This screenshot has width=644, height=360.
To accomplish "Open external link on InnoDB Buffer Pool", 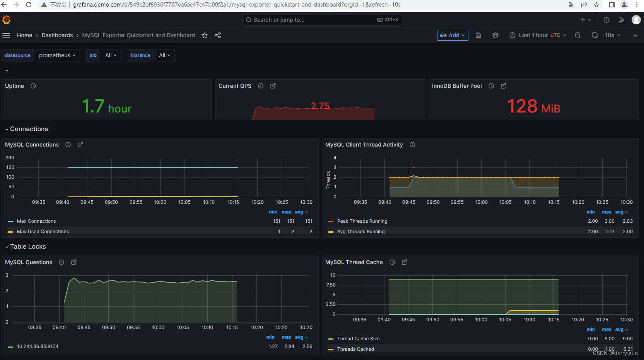I will pos(504,86).
